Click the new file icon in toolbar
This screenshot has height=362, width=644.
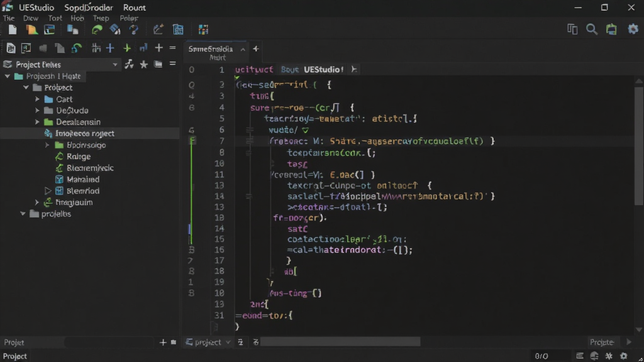point(13,30)
